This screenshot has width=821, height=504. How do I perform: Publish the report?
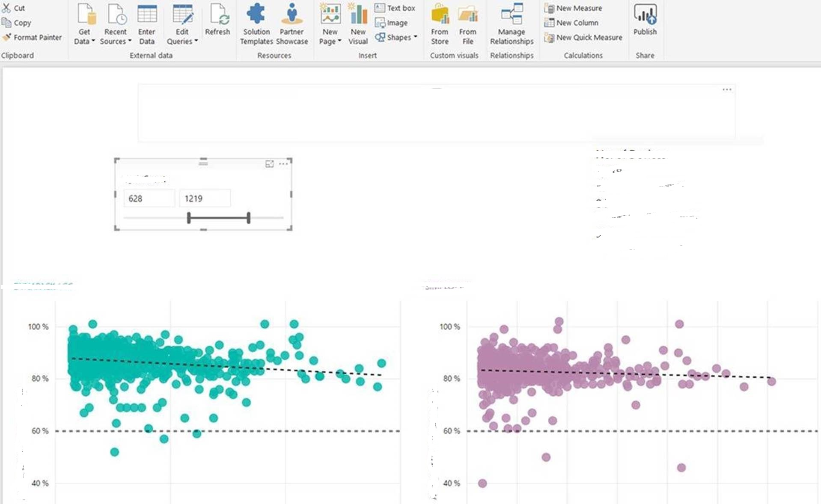[x=645, y=20]
